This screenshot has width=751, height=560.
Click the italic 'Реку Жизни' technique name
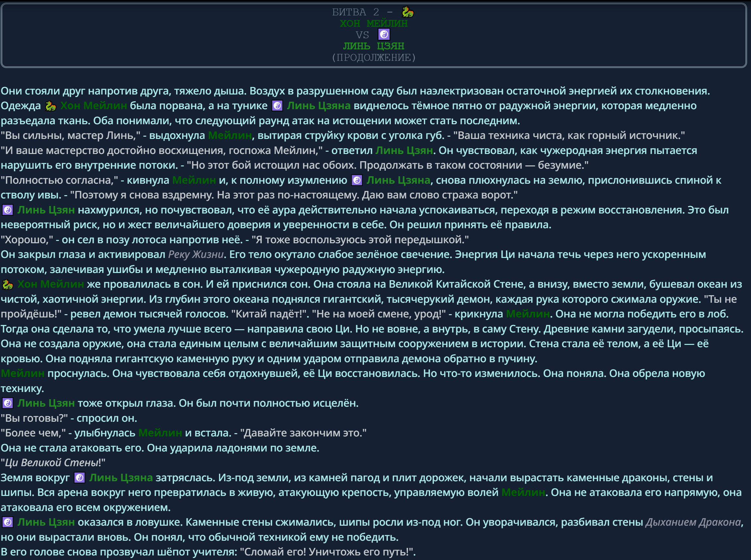pyautogui.click(x=196, y=255)
